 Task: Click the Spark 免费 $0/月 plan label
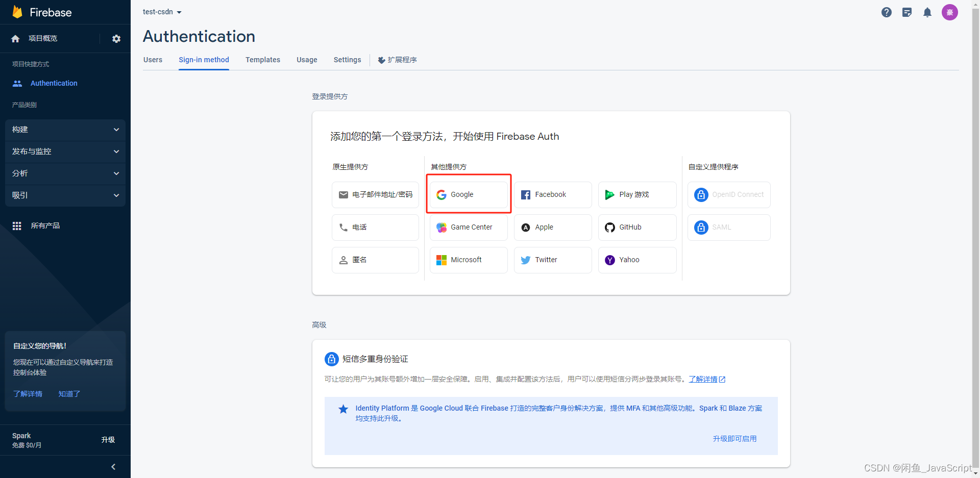(x=27, y=440)
